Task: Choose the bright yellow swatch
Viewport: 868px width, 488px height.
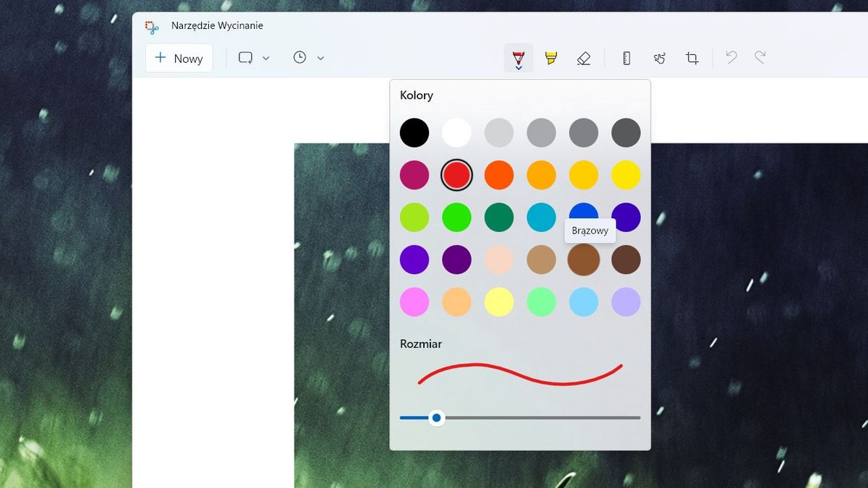Action: pyautogui.click(x=626, y=175)
